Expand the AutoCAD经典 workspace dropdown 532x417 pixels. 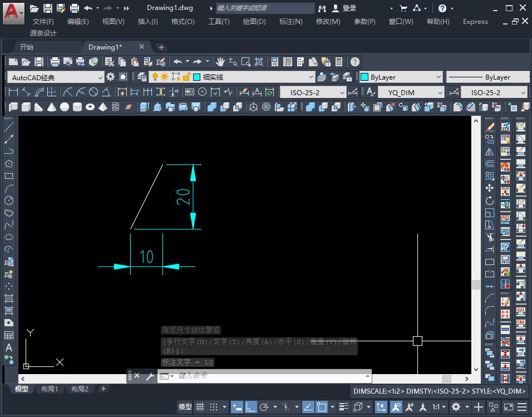coord(100,77)
